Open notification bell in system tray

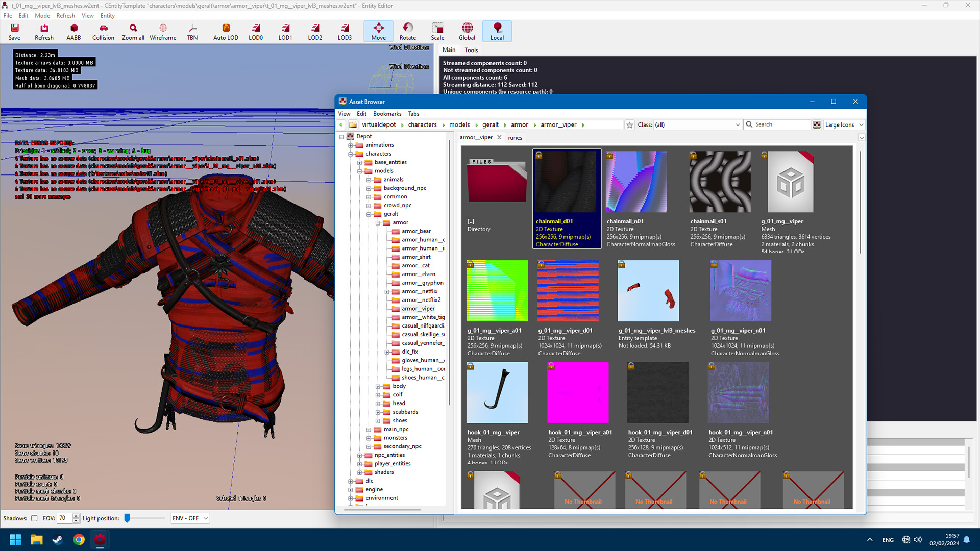point(966,540)
